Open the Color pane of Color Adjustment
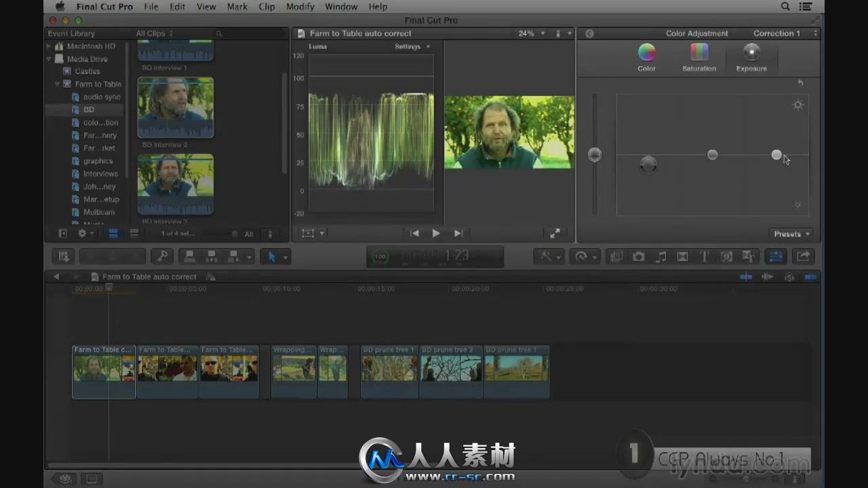Screen dimensions: 868x488 [x=646, y=58]
